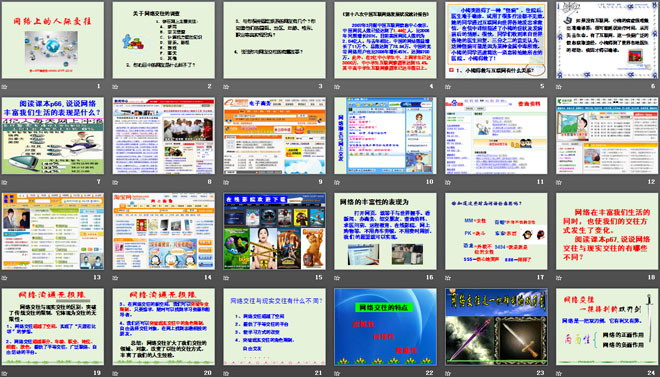Select slide 13 web portal screenshot thumbnail

pos(53,231)
